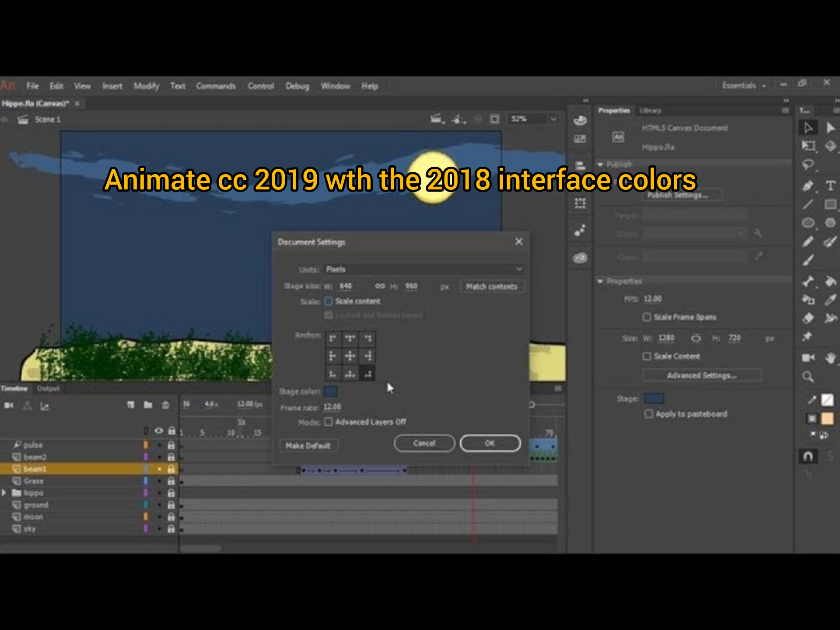Create a new layer folder in the timeline
This screenshot has height=630, width=840.
click(x=147, y=405)
